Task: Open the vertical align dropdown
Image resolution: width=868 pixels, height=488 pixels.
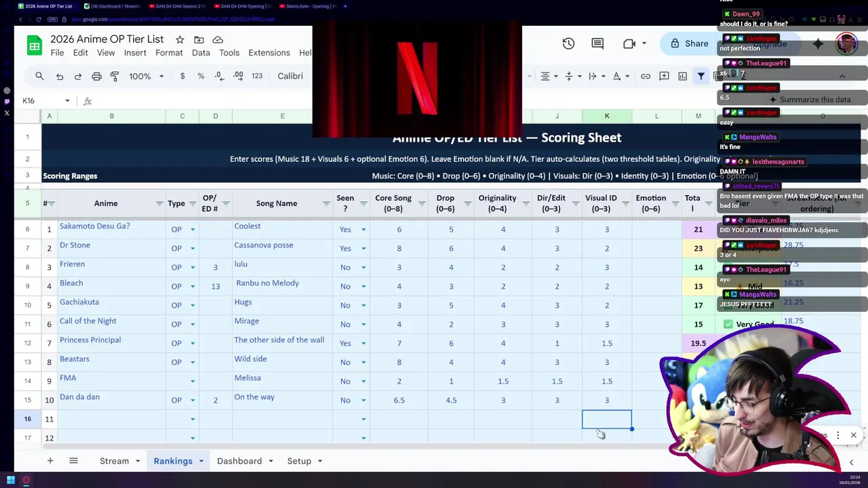Action: point(573,76)
